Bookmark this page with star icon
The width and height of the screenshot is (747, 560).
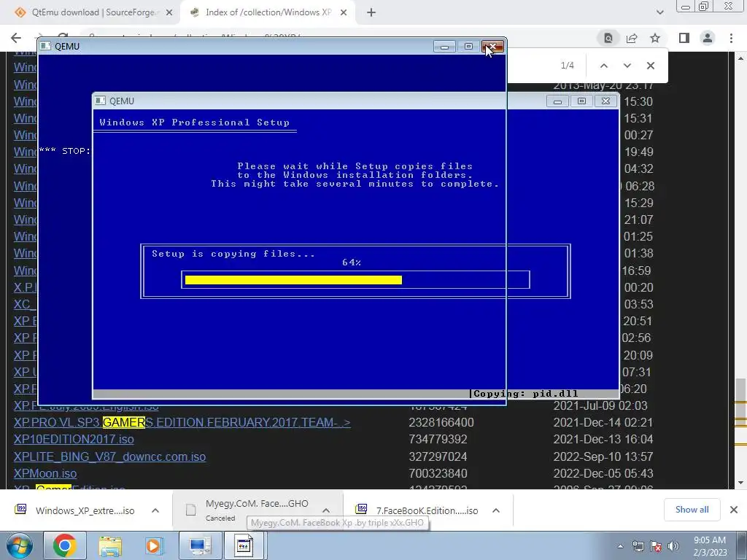click(x=655, y=38)
